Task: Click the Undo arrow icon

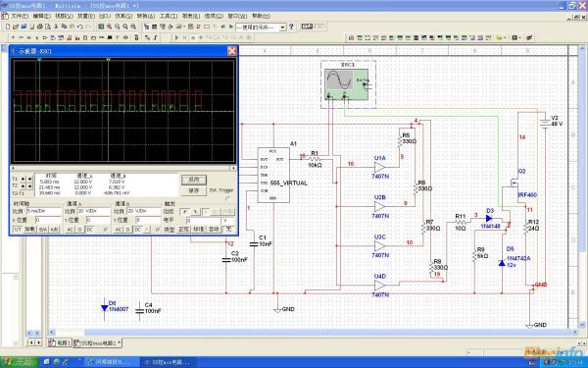Action: pos(80,26)
